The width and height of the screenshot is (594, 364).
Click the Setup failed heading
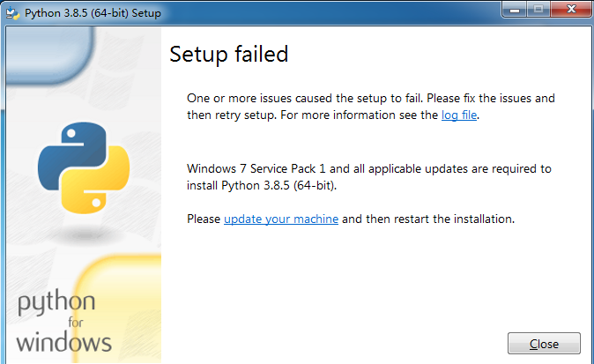229,54
